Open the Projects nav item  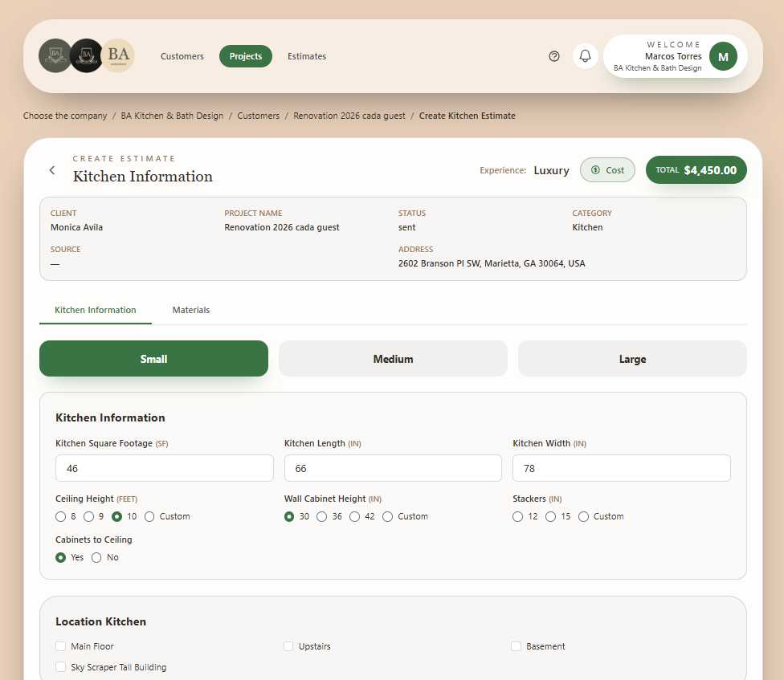tap(246, 56)
